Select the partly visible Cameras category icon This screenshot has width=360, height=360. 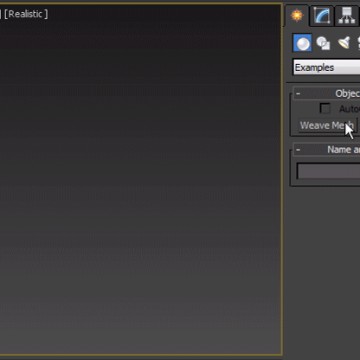pyautogui.click(x=358, y=43)
